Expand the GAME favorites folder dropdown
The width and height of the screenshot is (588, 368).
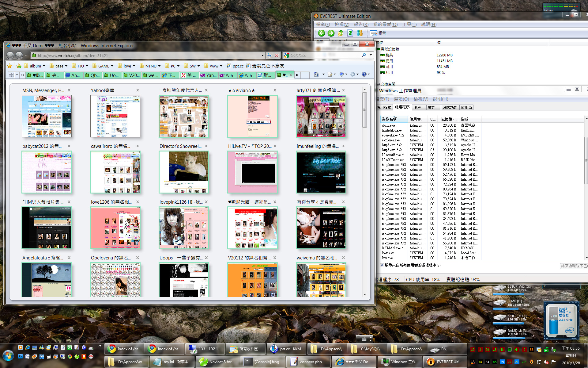(x=112, y=66)
